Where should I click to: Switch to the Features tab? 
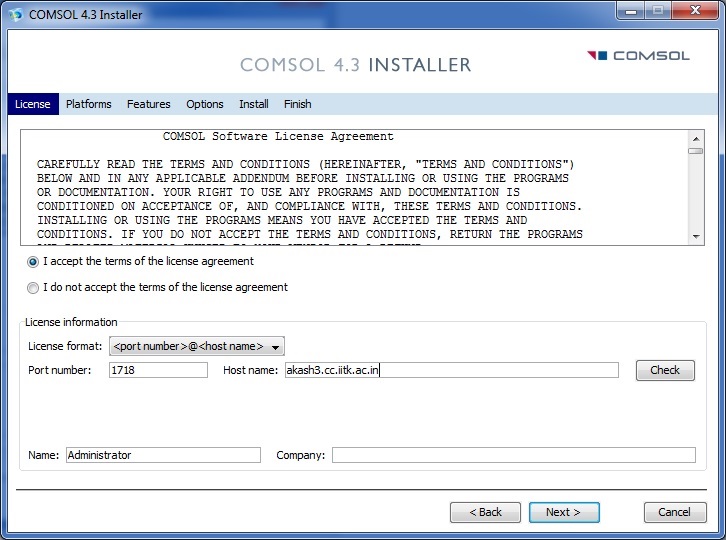coord(148,104)
